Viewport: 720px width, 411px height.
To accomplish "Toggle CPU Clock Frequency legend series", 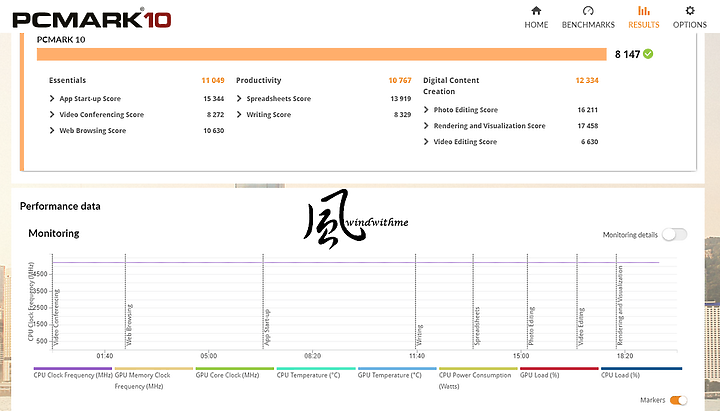I will [73, 373].
